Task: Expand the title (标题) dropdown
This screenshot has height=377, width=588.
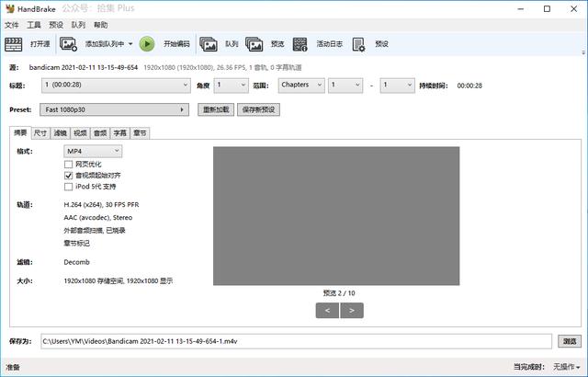Action: click(x=116, y=85)
